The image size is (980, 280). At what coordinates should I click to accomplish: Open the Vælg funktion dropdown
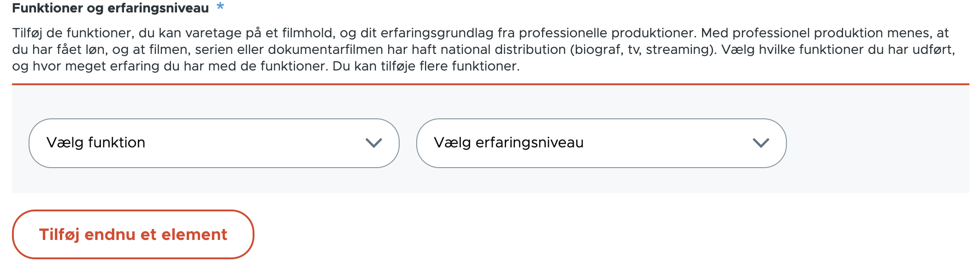tap(213, 143)
